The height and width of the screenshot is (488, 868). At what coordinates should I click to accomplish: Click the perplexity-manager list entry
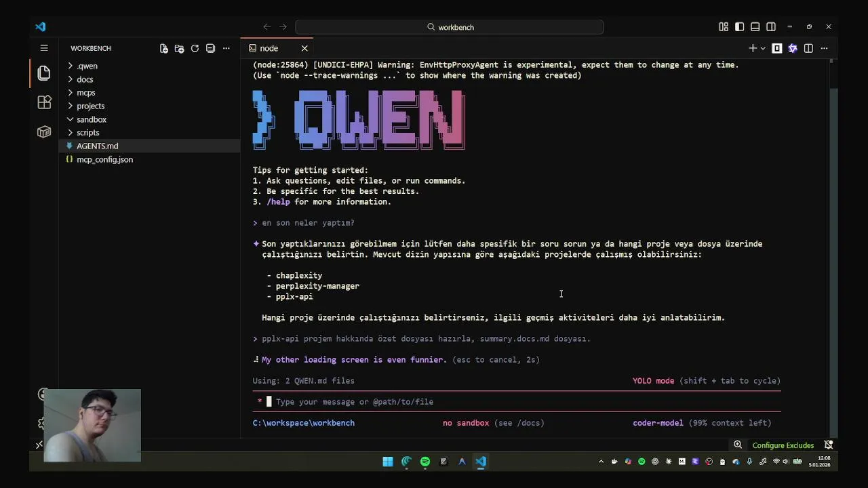point(317,286)
